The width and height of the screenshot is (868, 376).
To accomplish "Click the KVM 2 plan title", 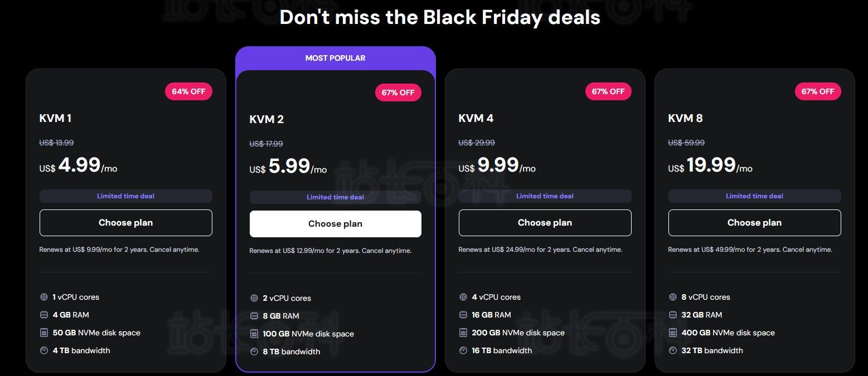I will 266,119.
